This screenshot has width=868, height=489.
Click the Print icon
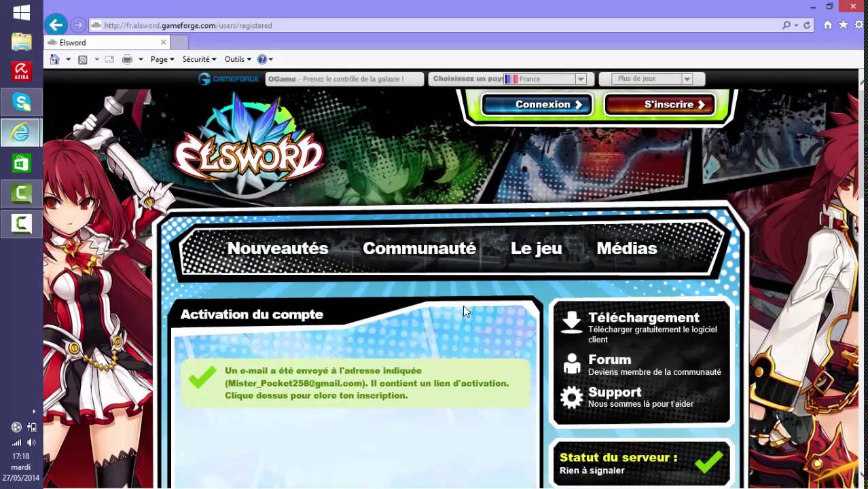[x=127, y=59]
